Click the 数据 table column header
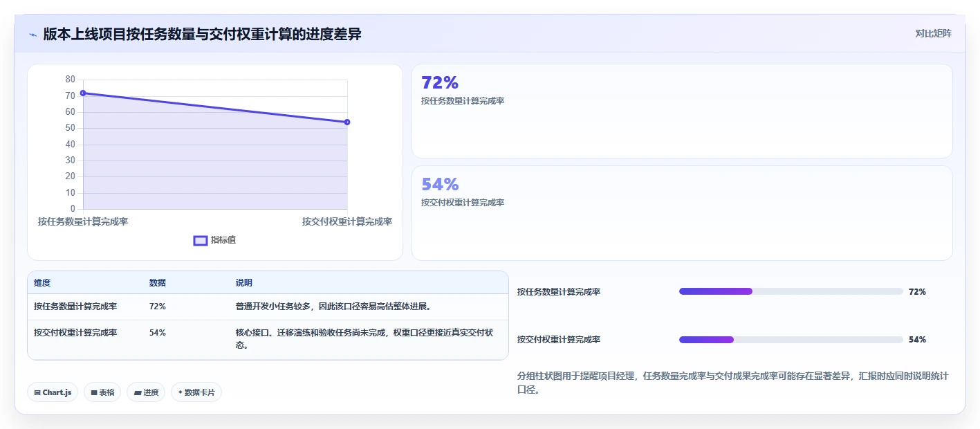Viewport: 980px width, 429px height. pyautogui.click(x=158, y=283)
